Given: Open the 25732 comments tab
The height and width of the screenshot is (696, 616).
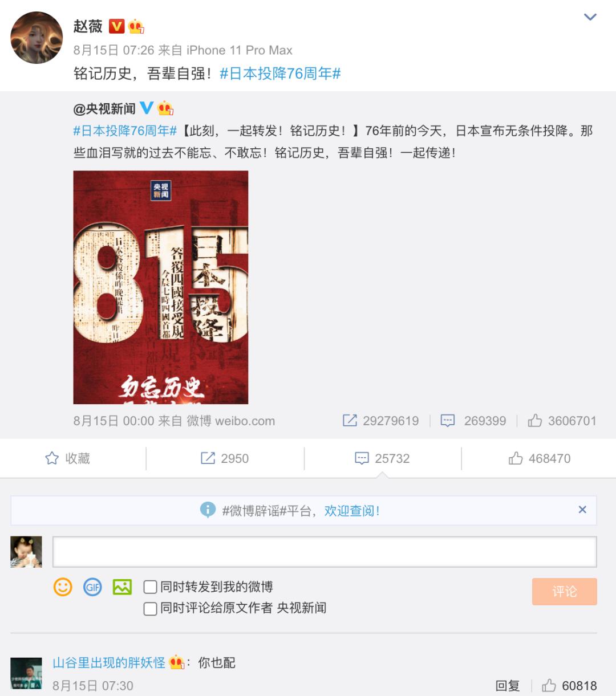Looking at the screenshot, I should (382, 458).
